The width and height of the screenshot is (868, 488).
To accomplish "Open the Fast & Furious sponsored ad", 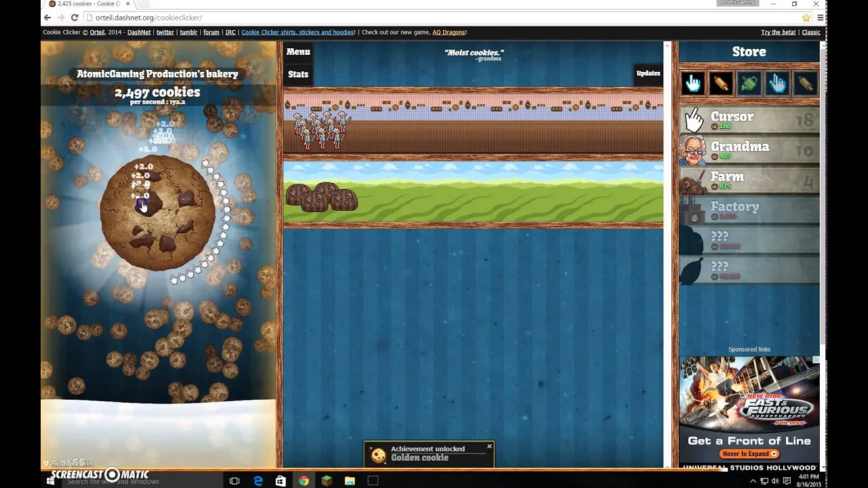I will tap(749, 412).
